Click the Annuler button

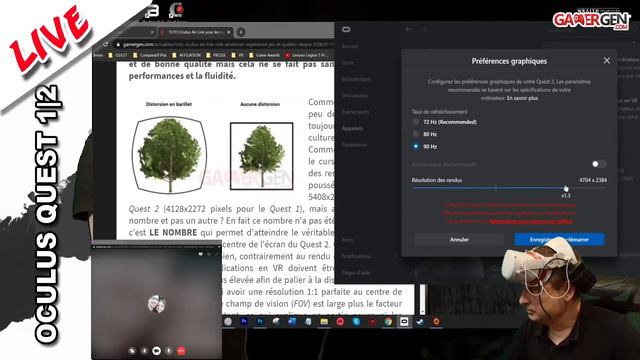(459, 240)
